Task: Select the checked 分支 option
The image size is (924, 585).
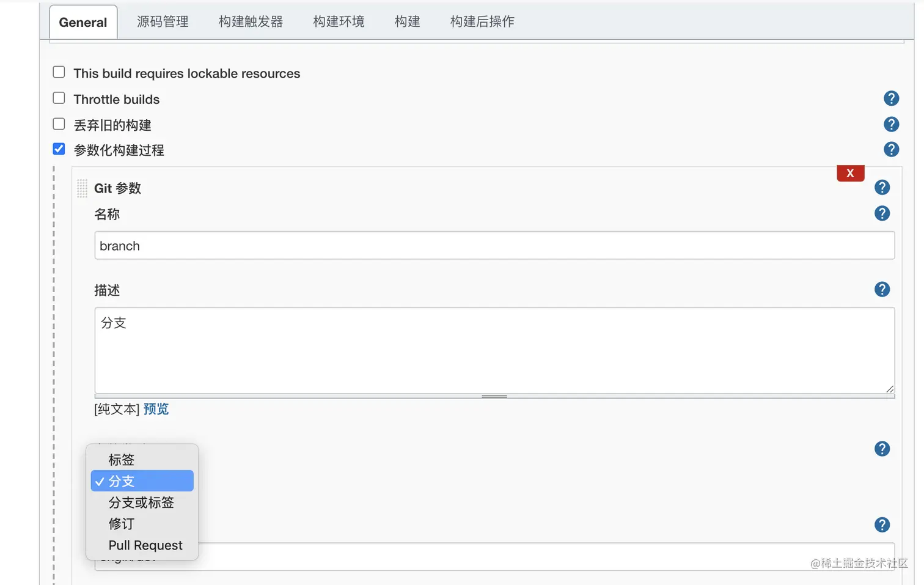Action: tap(142, 481)
